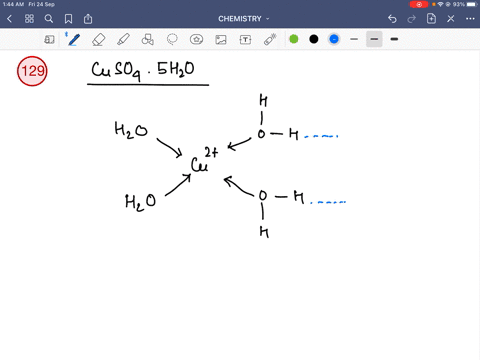Select the thickest stroke width

394,39
